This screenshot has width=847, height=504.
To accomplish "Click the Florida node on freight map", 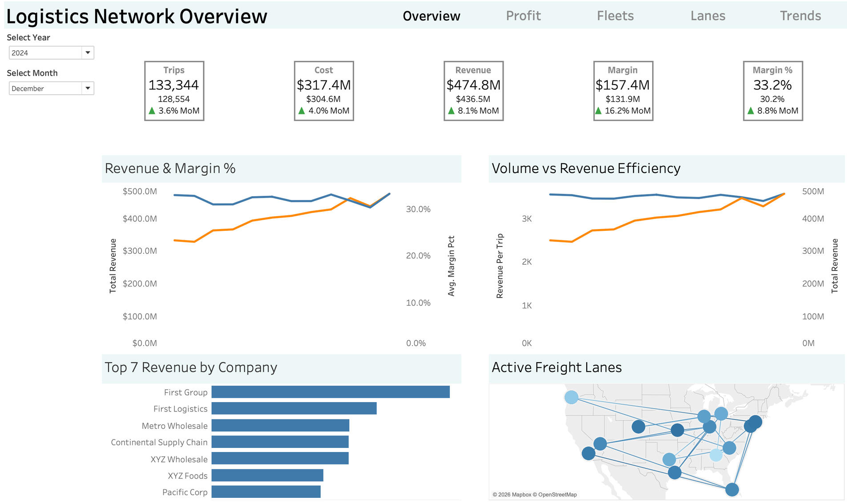I will [732, 489].
